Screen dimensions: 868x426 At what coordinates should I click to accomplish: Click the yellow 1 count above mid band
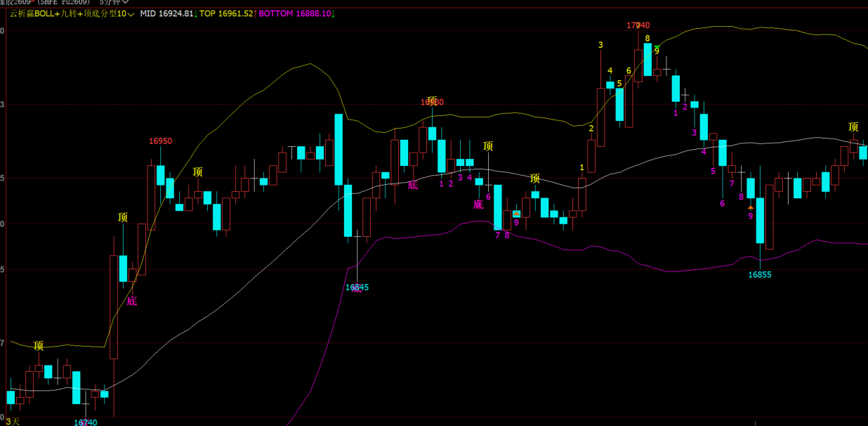pos(582,167)
